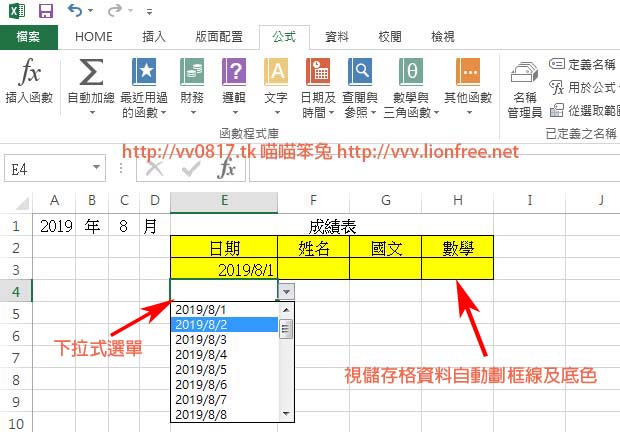The width and height of the screenshot is (620, 432).
Task: Open 其他函數 orange book icon
Action: point(468,72)
